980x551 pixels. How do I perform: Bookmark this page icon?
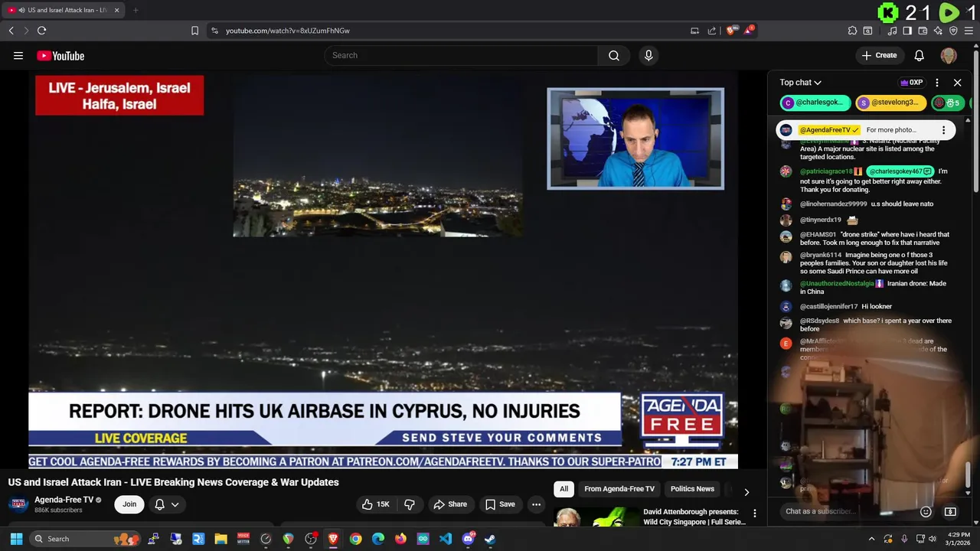(194, 31)
